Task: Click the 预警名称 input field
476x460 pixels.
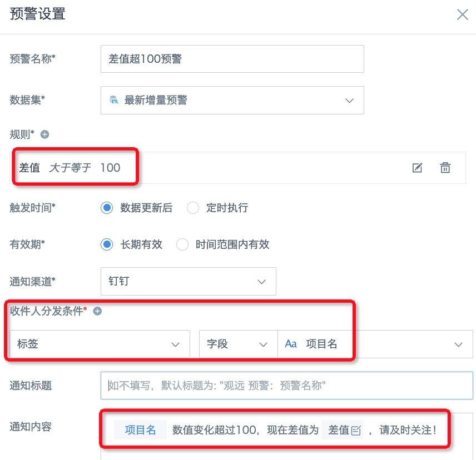Action: pos(232,59)
